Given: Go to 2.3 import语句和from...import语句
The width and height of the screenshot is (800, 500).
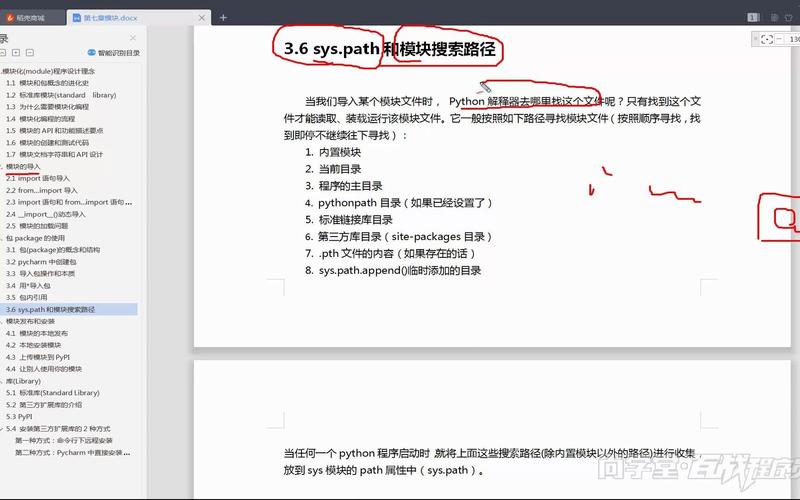Looking at the screenshot, I should point(69,202).
